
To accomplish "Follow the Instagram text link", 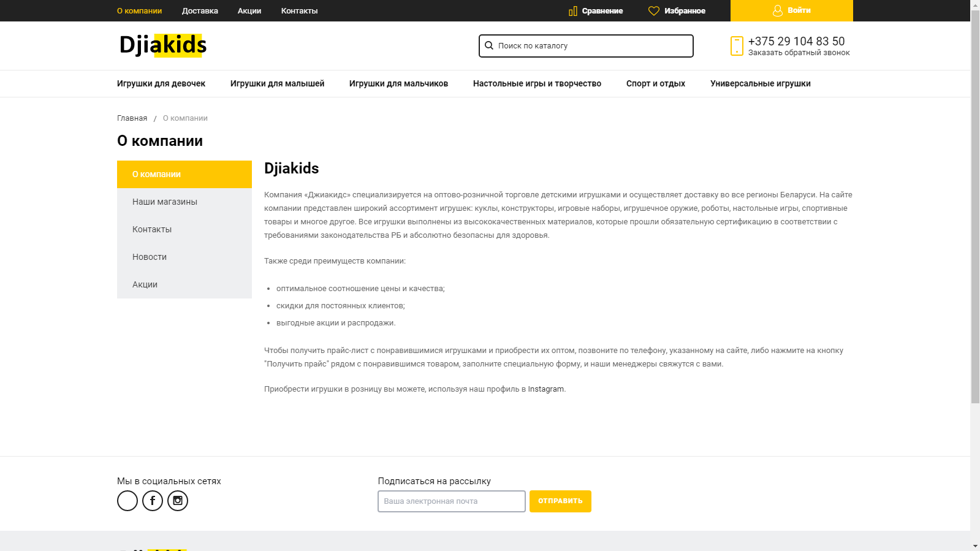I will point(545,389).
